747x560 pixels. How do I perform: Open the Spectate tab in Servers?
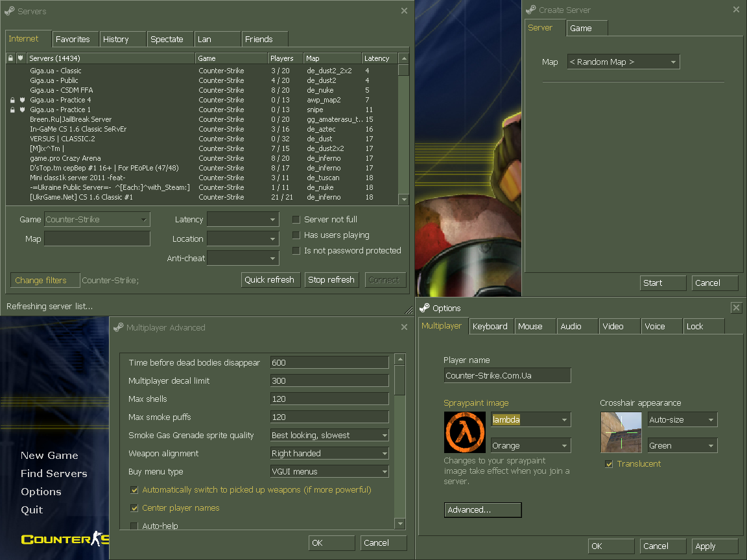coord(170,39)
